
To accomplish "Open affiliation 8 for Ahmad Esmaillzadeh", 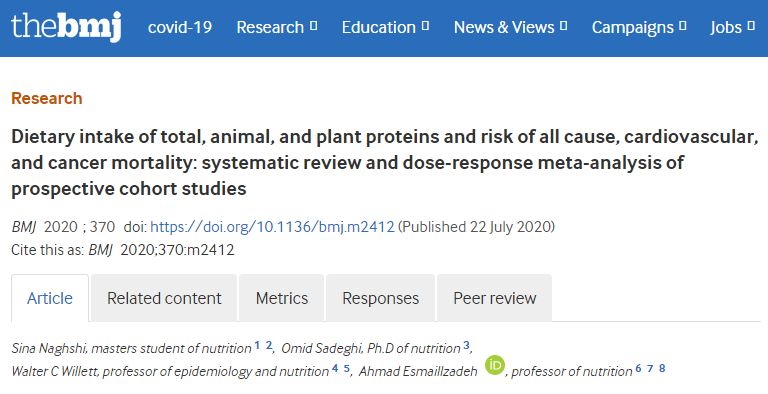I will 662,368.
